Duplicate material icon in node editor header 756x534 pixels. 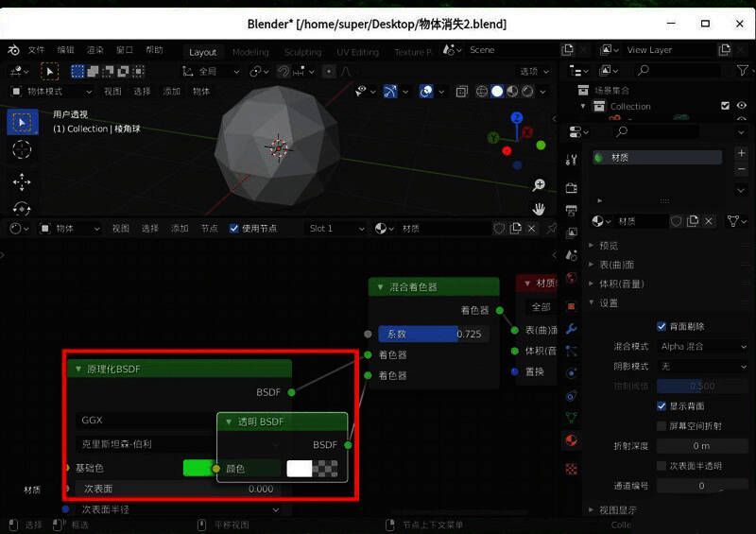coord(515,228)
